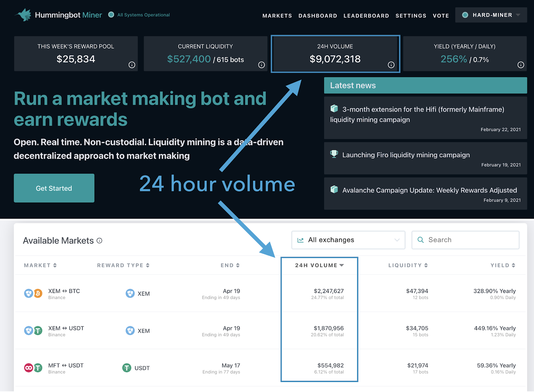Click info icon on Reward Pool card
The width and height of the screenshot is (534, 392).
(132, 65)
